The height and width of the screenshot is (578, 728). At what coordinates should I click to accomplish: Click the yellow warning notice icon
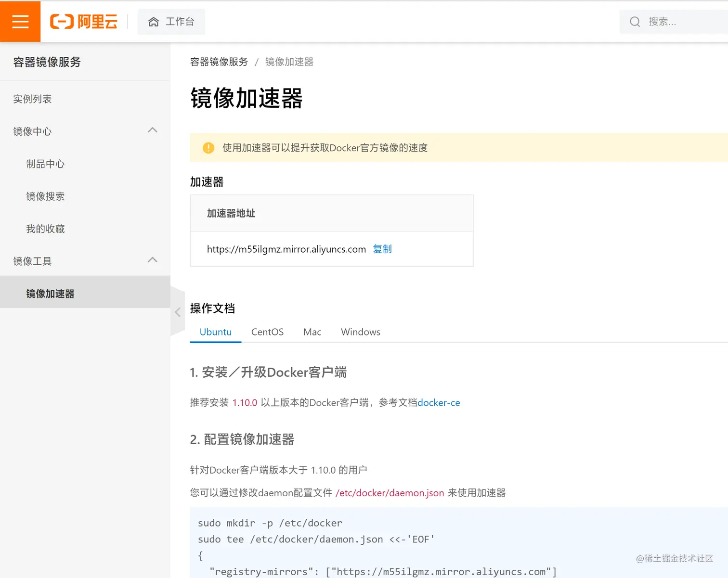pos(208,148)
